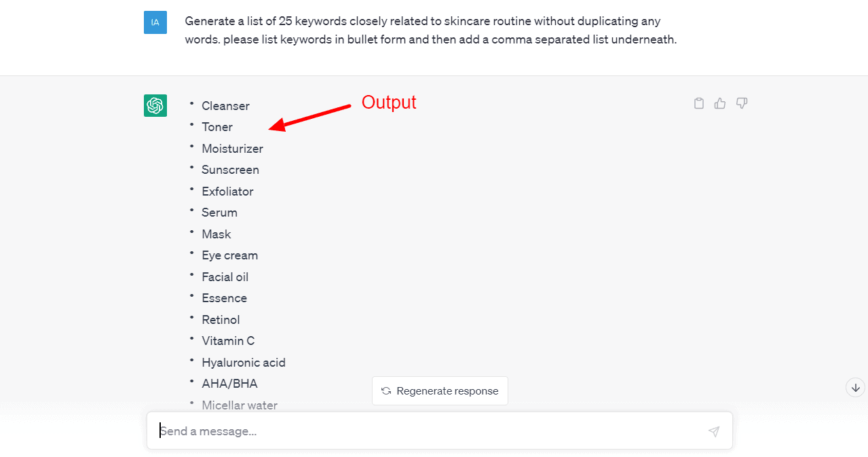Click the Sunscreen keyword
The image size is (868, 457).
pyautogui.click(x=230, y=170)
